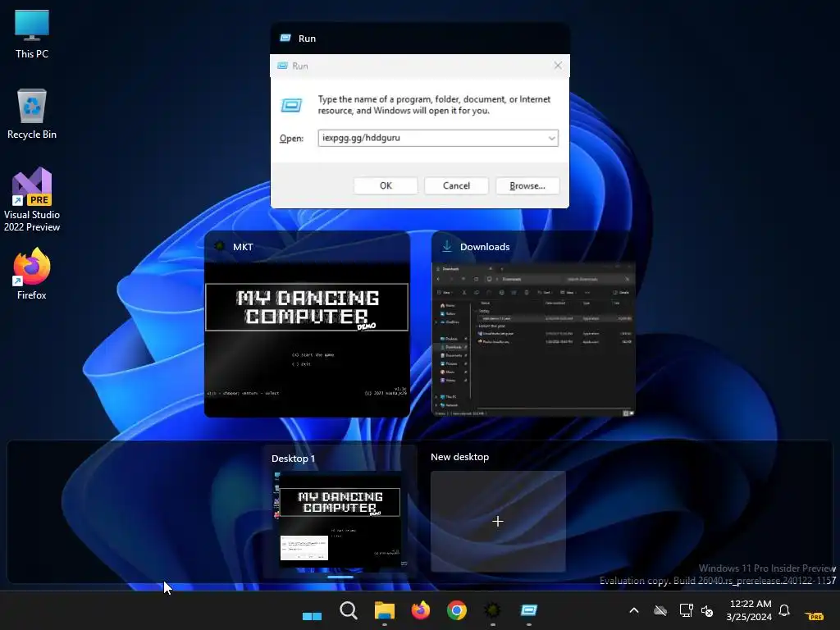Launch Visual Studio 2022 Preview shortcut
Image resolution: width=840 pixels, height=630 pixels.
coord(32,199)
